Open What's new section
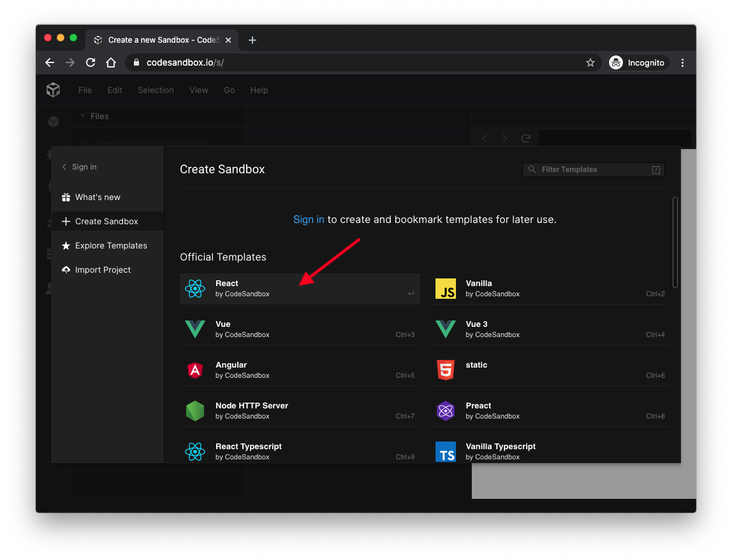The height and width of the screenshot is (560, 732). click(x=107, y=197)
